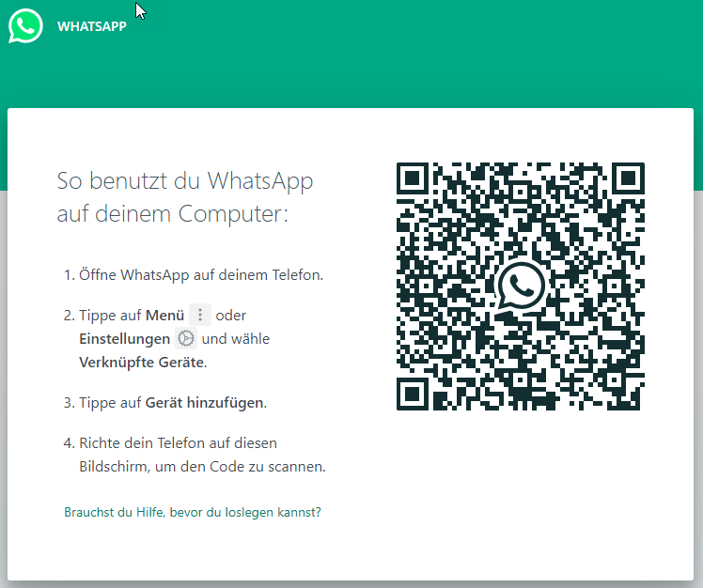This screenshot has width=703, height=588.
Task: Click the Einstellungen gear icon
Action: tap(186, 339)
